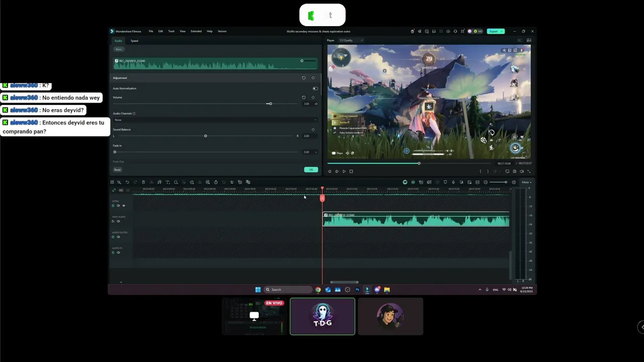The height and width of the screenshot is (362, 644).
Task: Toggle the Auto Normalization switch
Action: click(315, 88)
